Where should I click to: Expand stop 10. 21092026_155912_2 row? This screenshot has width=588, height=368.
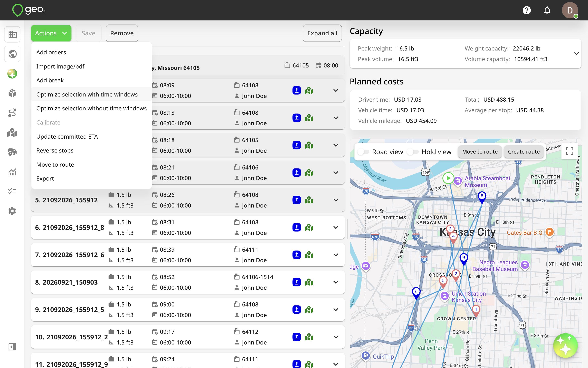tap(336, 337)
